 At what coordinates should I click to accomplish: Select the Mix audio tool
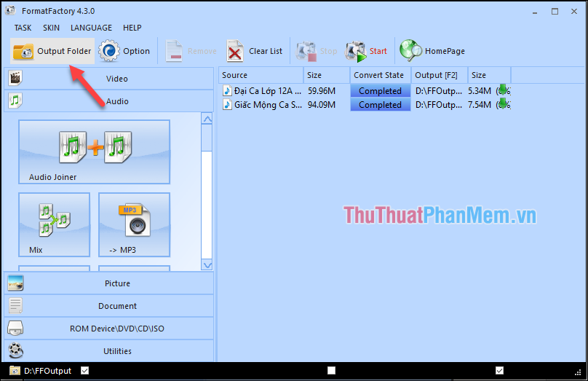(54, 225)
